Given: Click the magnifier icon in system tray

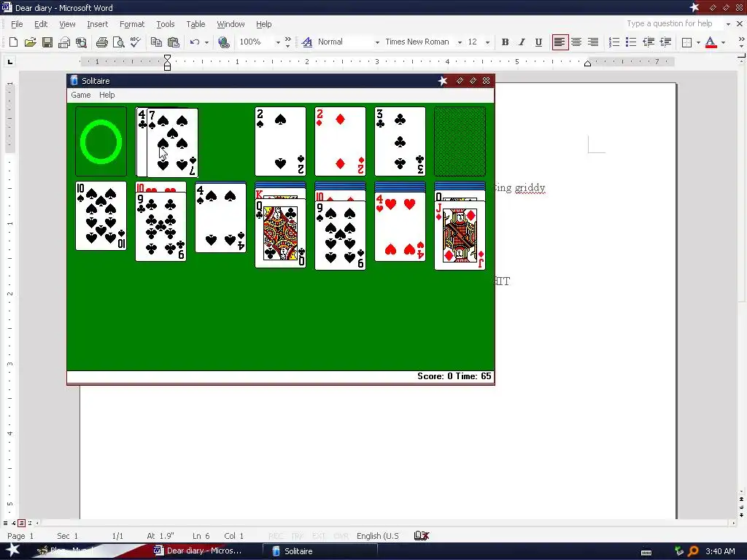Looking at the screenshot, I should [x=693, y=551].
